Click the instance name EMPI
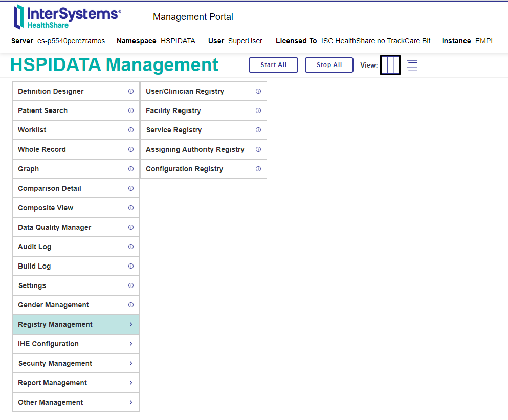This screenshot has height=420, width=508. (484, 41)
